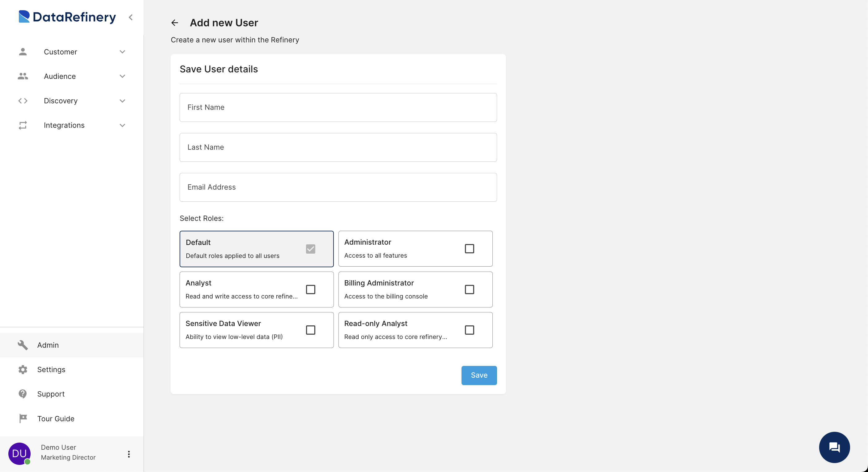Screen dimensions: 868x472
Task: Expand the Discovery menu chevron
Action: 122,101
